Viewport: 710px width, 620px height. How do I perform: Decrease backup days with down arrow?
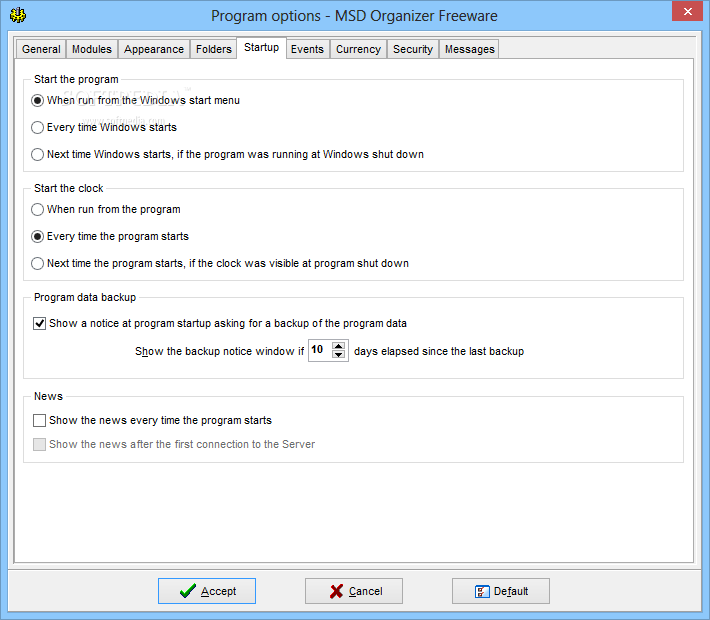click(x=339, y=355)
